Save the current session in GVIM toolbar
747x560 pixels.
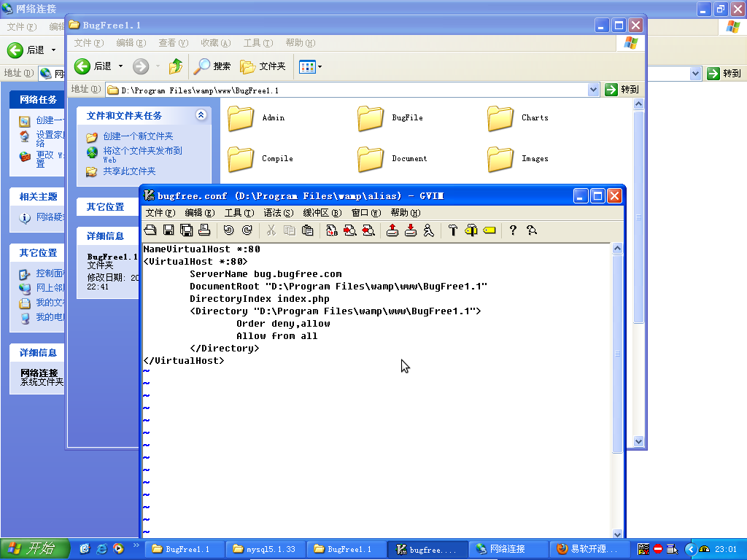point(411,230)
